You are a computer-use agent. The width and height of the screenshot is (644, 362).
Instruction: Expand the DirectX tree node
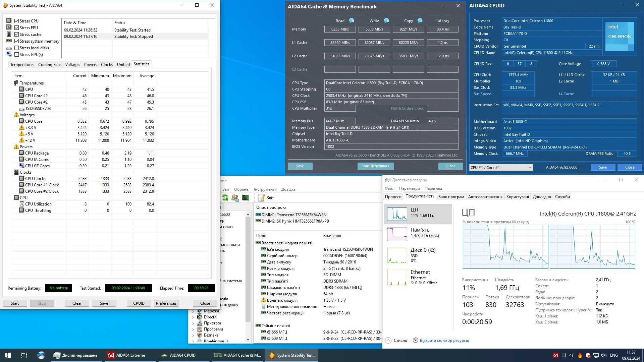(193, 317)
